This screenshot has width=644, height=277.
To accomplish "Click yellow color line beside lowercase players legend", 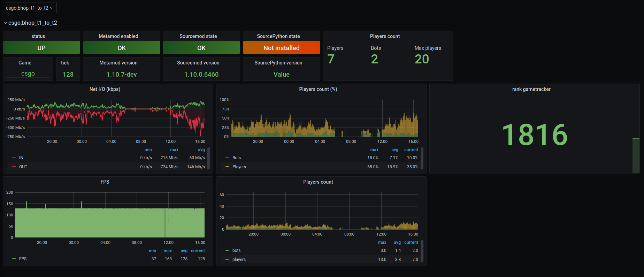I will click(227, 260).
